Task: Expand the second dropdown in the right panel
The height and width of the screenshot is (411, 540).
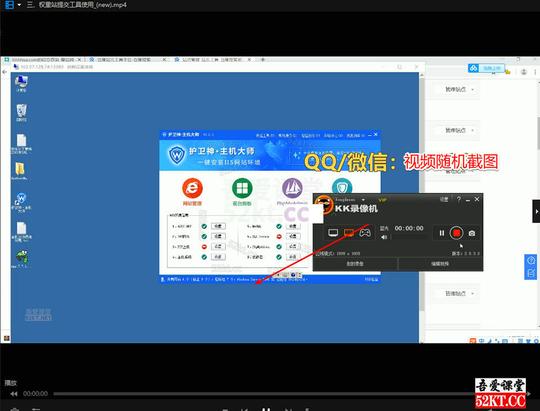Action: click(x=459, y=130)
